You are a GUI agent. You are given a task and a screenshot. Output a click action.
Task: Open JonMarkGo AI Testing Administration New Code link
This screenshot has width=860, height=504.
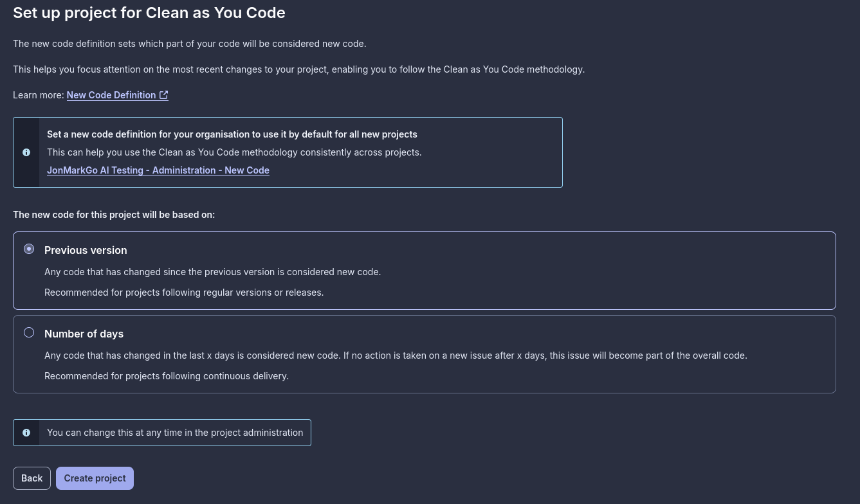click(x=158, y=170)
